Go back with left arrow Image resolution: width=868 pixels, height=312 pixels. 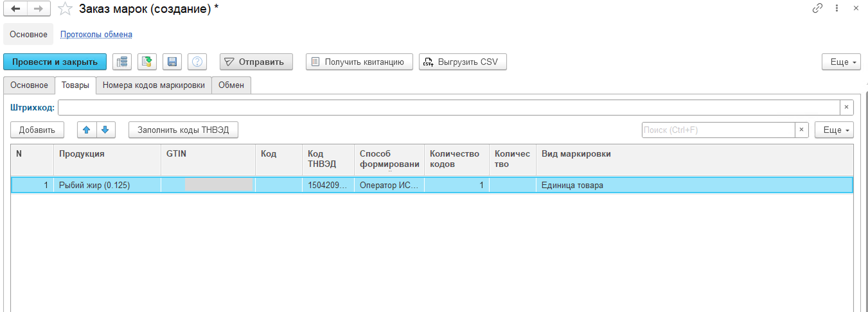(x=15, y=9)
